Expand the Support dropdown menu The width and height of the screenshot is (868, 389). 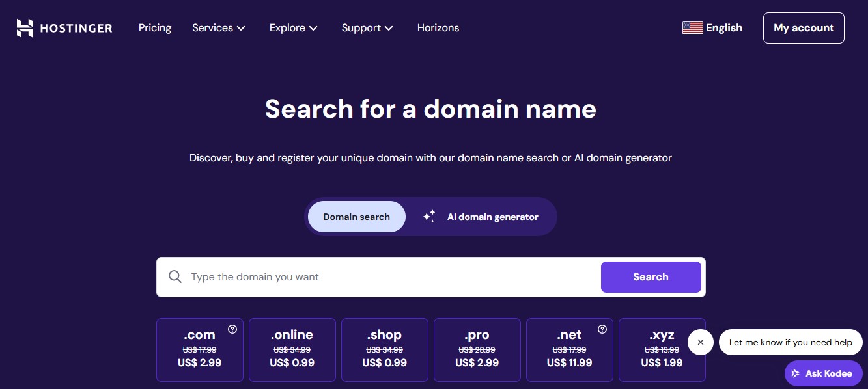(367, 28)
